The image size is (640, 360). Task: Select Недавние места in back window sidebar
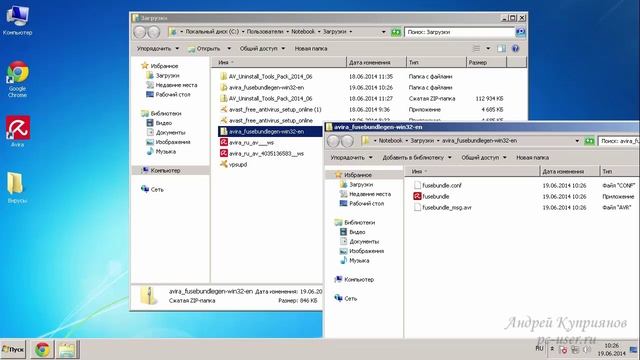point(171,85)
